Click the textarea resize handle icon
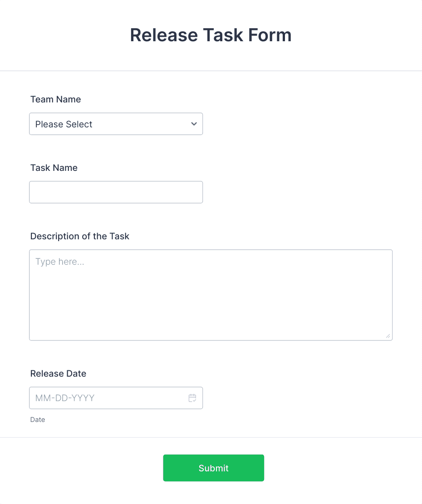 (x=388, y=336)
